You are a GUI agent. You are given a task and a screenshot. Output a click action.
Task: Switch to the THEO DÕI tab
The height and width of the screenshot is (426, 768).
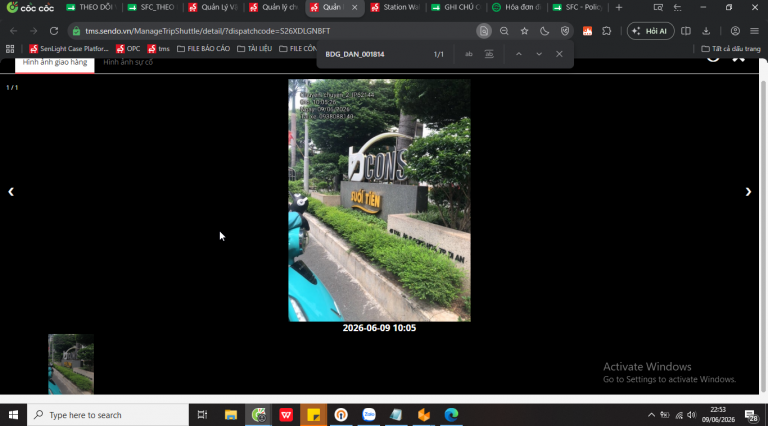click(92, 7)
